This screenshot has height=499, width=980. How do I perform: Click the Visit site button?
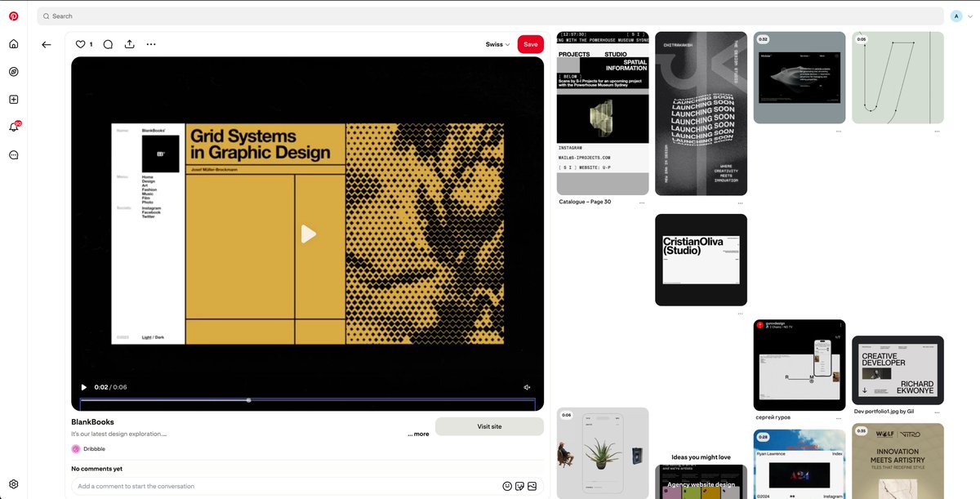pyautogui.click(x=489, y=426)
